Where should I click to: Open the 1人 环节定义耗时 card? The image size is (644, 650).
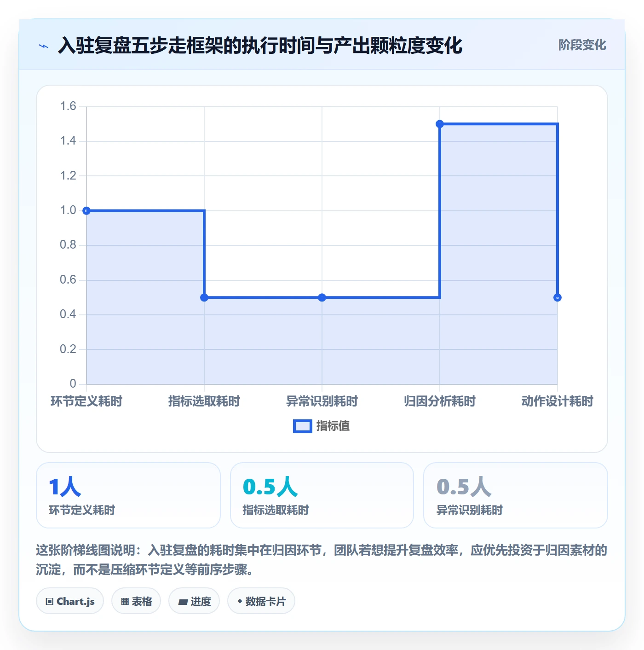click(128, 495)
